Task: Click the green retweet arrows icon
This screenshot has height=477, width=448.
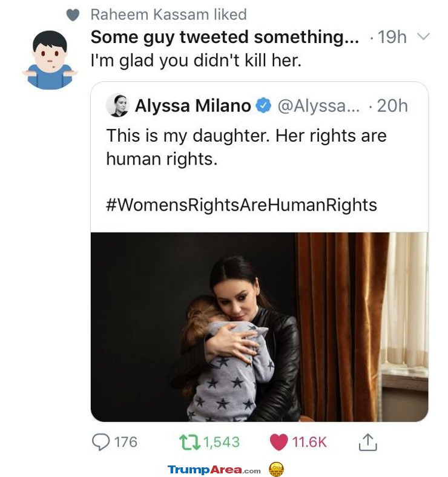Action: (189, 442)
